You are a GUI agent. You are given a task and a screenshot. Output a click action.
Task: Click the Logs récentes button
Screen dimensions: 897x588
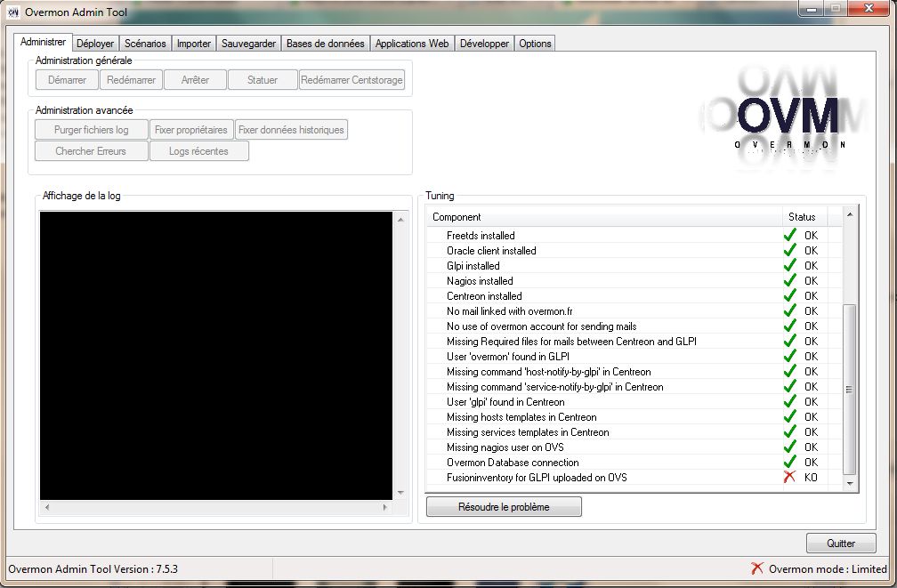click(198, 151)
